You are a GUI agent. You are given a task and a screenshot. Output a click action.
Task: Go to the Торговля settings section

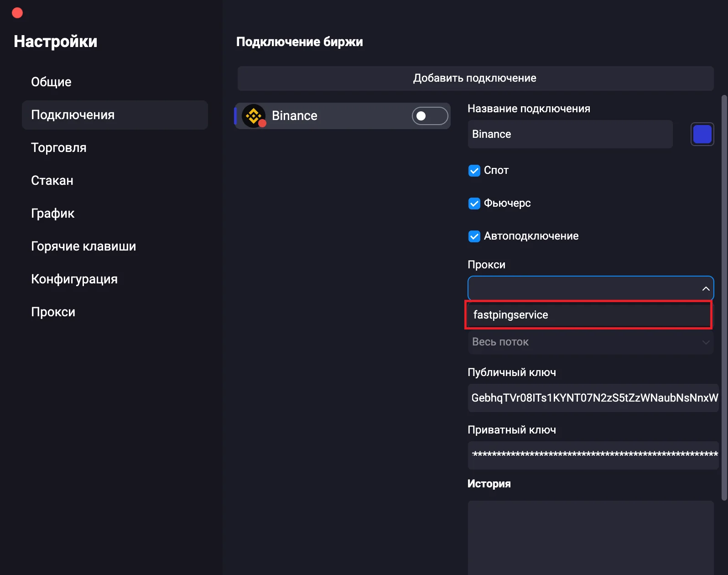pos(58,148)
